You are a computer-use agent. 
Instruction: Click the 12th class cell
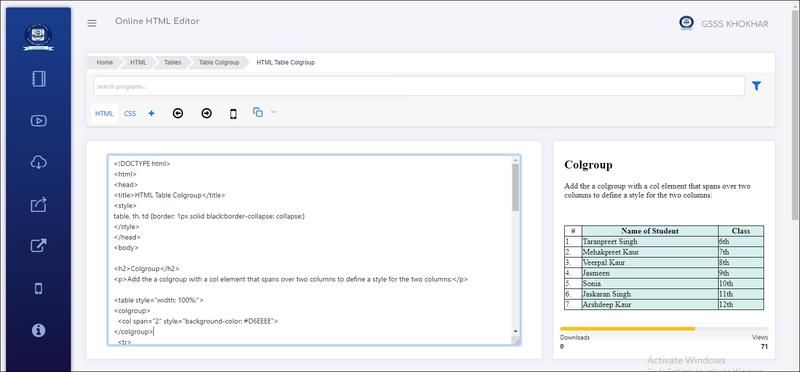click(x=741, y=305)
